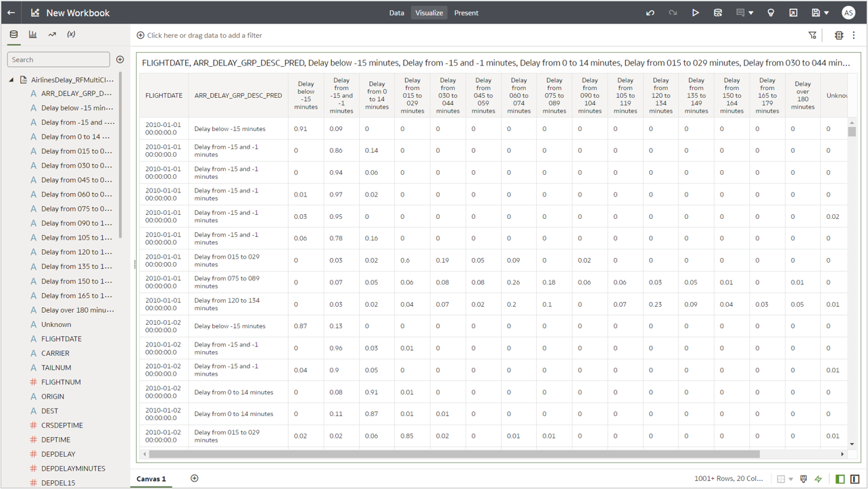Screen dimensions: 868x489
Task: Toggle the left Data panel visibility
Action: [x=840, y=479]
